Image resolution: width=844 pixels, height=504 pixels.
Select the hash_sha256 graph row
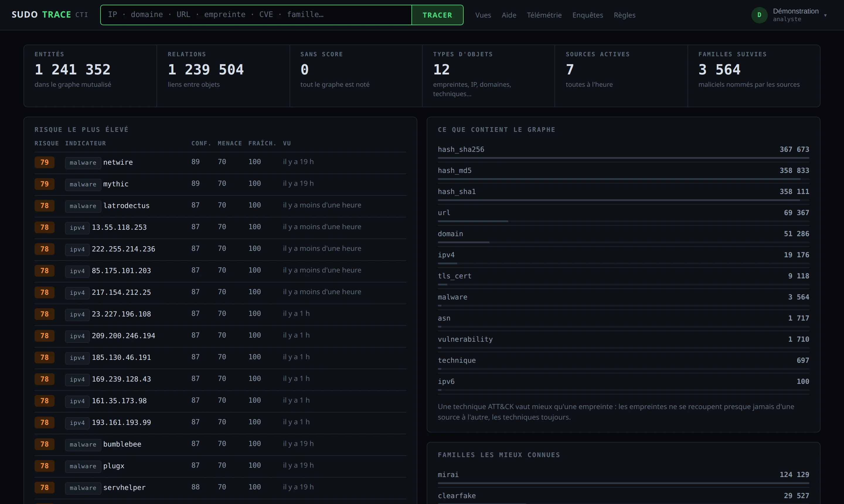[623, 151]
